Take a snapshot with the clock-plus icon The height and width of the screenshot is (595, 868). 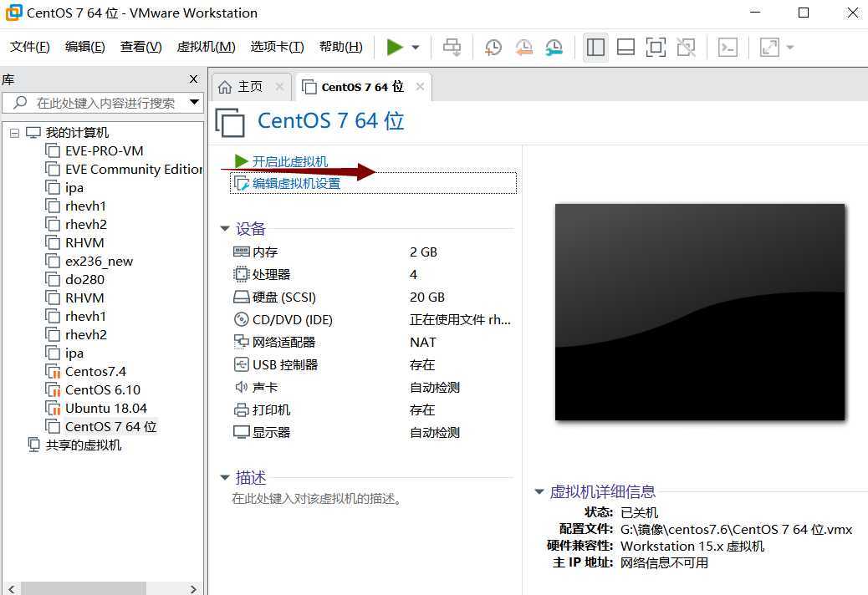493,47
